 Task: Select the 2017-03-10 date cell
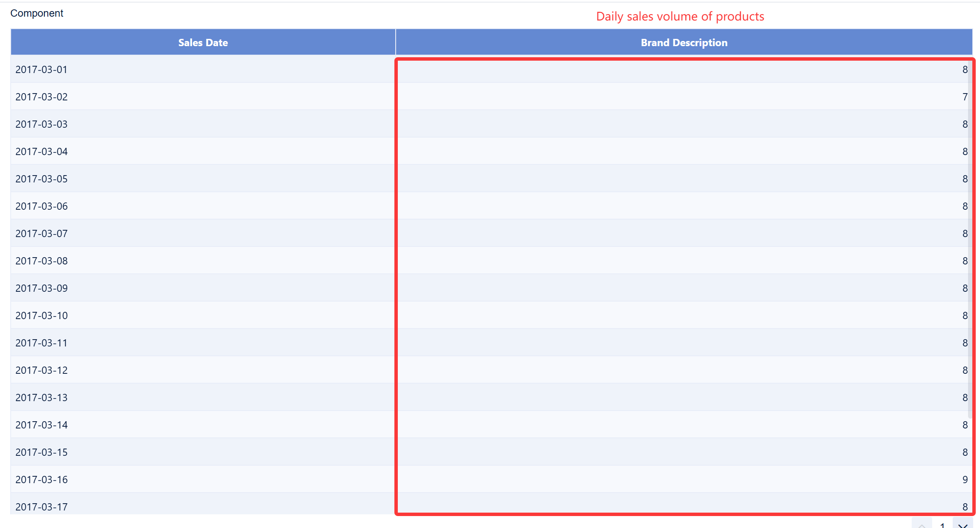point(41,316)
